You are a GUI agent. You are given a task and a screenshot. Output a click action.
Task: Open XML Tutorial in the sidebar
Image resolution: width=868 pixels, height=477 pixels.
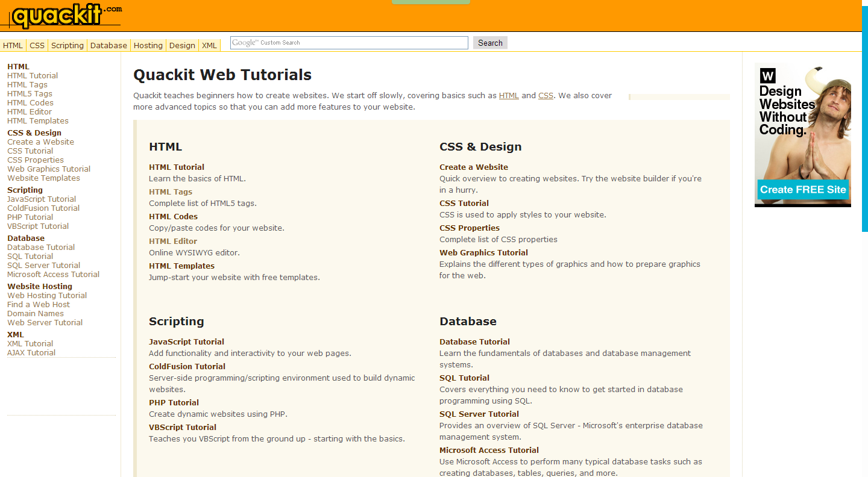[30, 344]
